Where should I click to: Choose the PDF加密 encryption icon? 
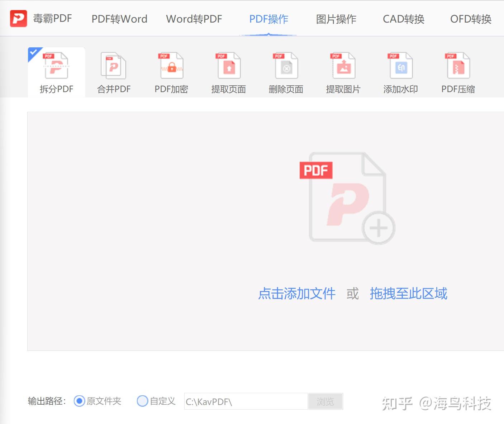pos(171,66)
